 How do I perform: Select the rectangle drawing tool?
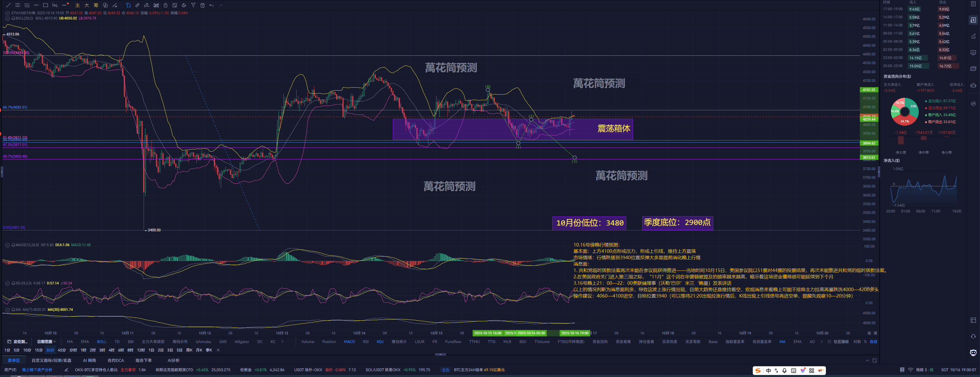45,5
